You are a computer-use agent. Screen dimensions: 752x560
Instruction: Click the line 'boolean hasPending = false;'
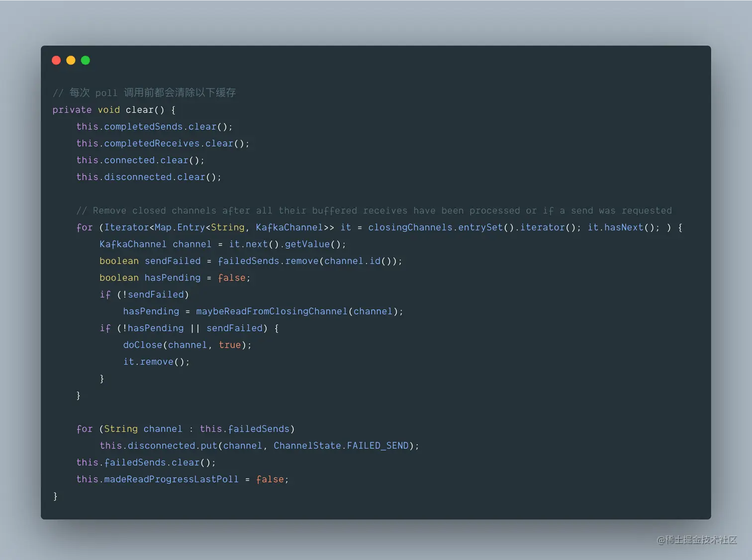175,278
